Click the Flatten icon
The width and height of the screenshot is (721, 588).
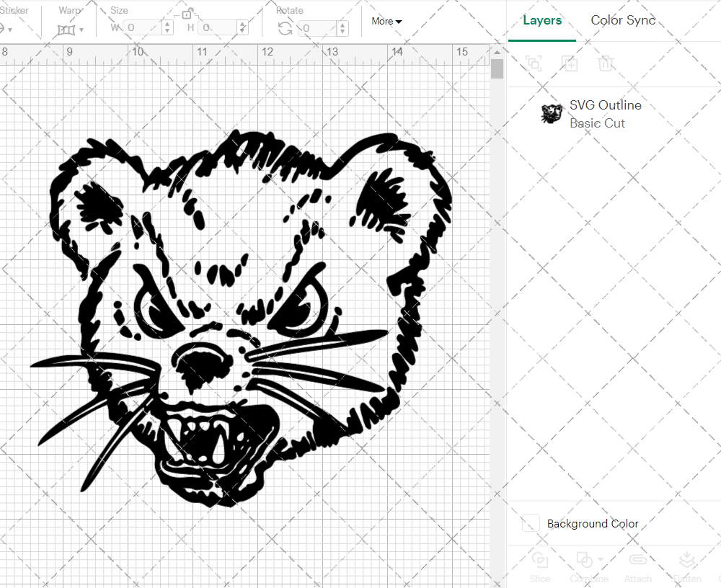click(686, 559)
